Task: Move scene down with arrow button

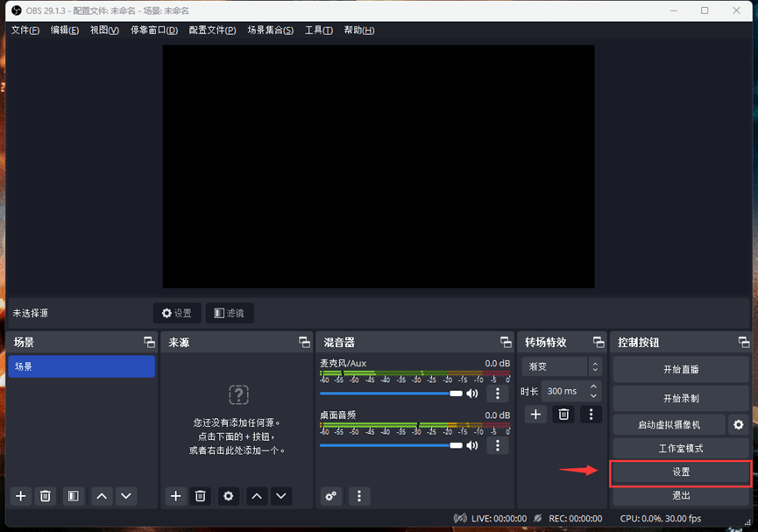Action: [x=126, y=496]
